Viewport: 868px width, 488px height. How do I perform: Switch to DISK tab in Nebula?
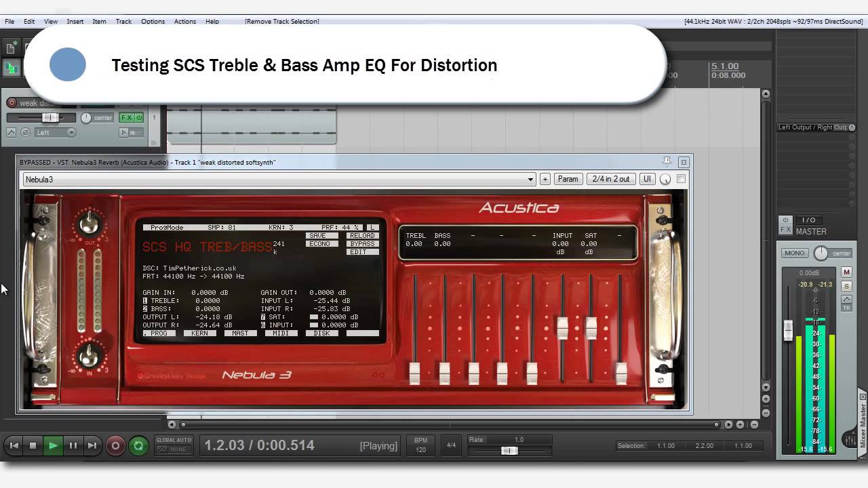point(322,333)
